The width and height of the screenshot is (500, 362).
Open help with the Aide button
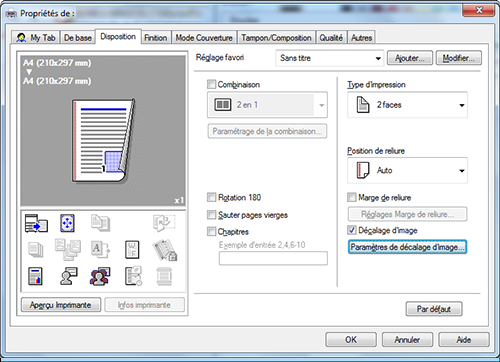464,340
